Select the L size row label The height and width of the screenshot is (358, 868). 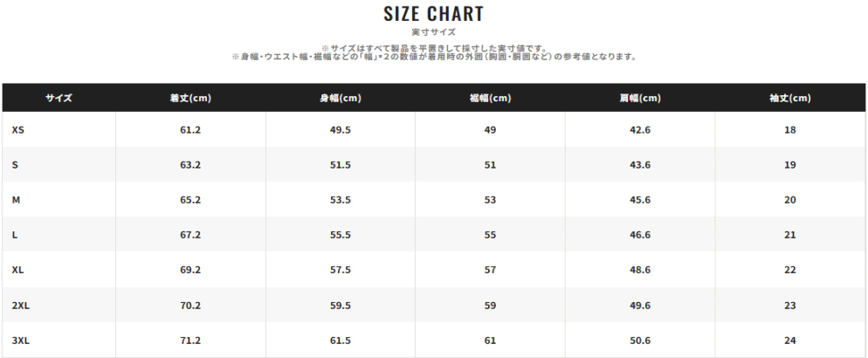[x=14, y=235]
